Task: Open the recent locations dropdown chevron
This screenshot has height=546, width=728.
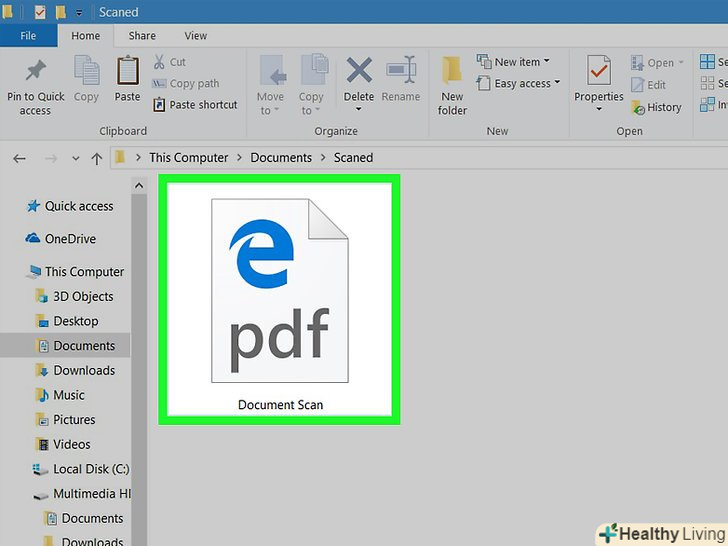Action: (x=76, y=159)
